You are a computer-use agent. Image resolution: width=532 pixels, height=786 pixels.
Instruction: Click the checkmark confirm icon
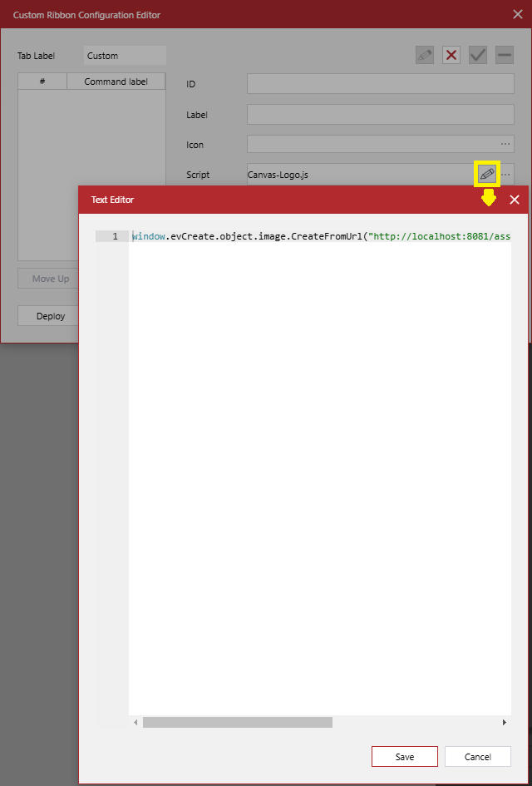478,56
